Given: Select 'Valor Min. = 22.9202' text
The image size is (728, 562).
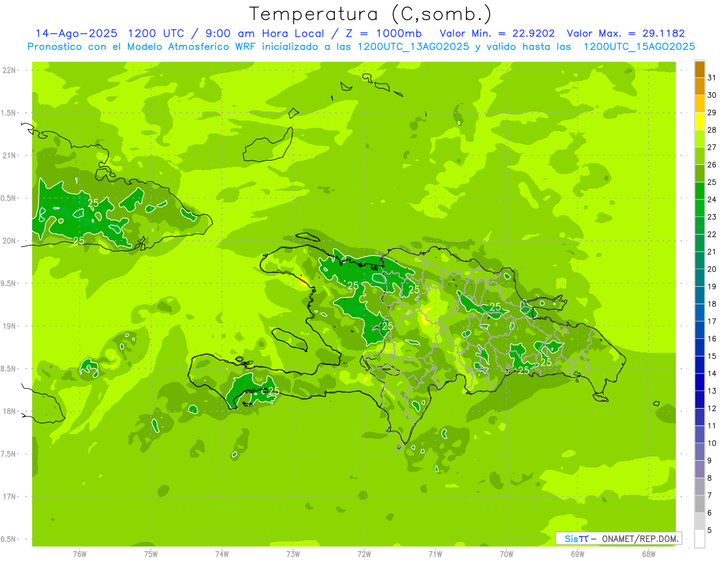Looking at the screenshot, I should tap(497, 33).
